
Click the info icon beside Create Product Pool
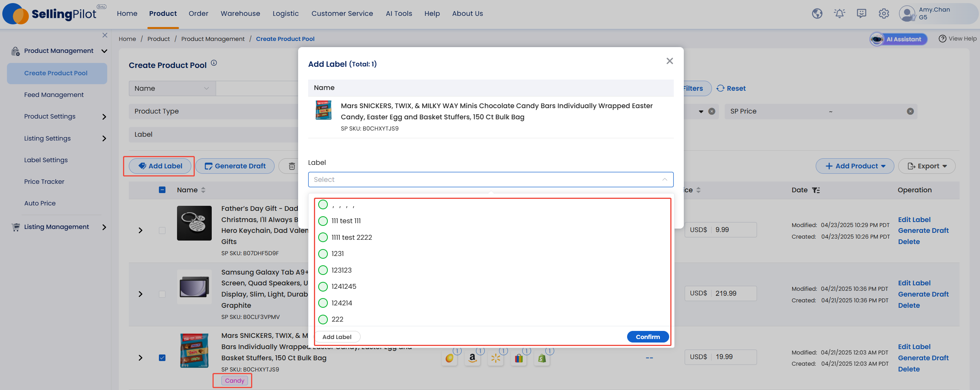point(214,63)
